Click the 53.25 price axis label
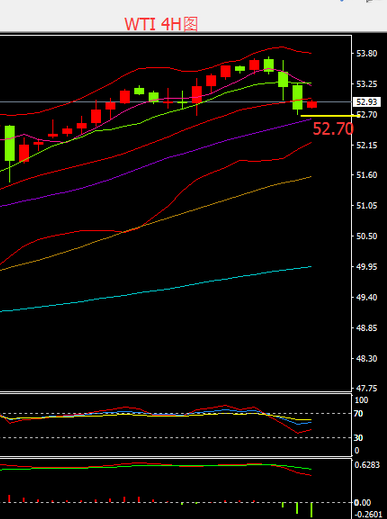The image size is (387, 519). point(367,84)
